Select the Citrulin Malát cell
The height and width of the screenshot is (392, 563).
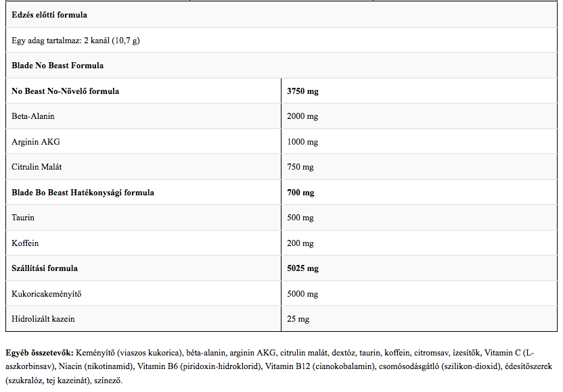(37, 167)
